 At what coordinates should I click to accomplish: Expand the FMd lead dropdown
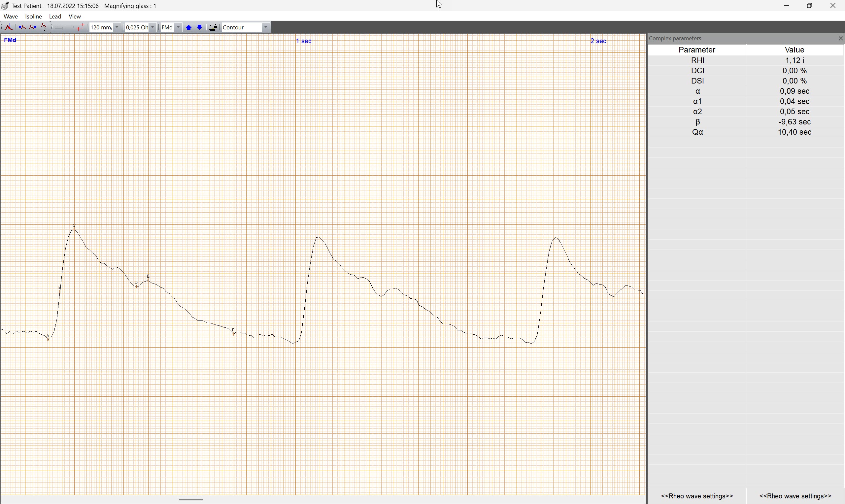tap(179, 27)
